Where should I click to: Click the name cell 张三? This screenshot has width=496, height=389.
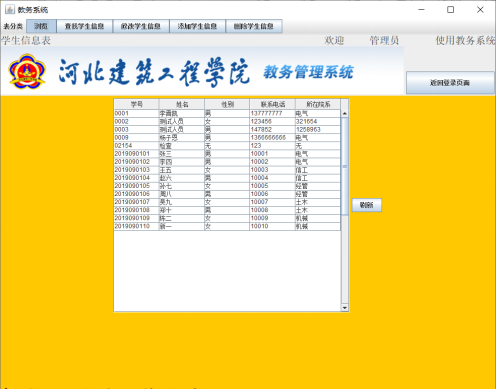pos(182,154)
